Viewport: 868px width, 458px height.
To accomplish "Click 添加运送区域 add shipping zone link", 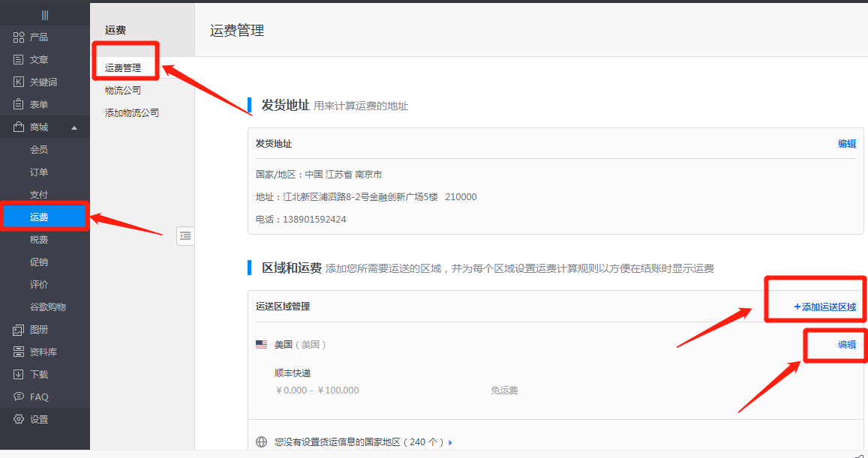I will point(824,307).
